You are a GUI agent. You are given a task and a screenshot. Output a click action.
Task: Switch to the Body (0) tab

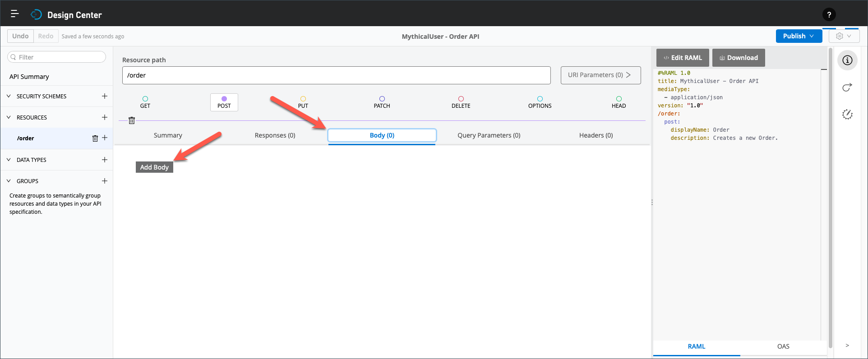(x=382, y=135)
